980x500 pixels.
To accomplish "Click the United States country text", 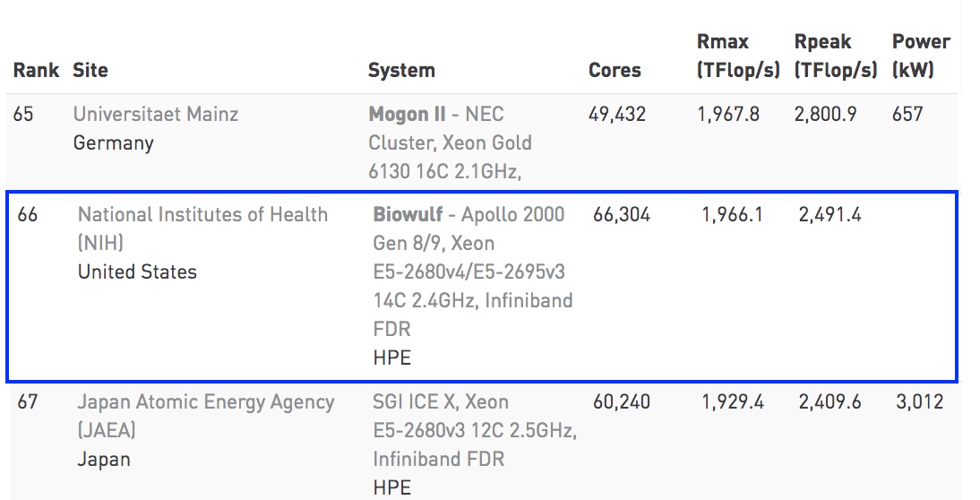I will coord(137,272).
